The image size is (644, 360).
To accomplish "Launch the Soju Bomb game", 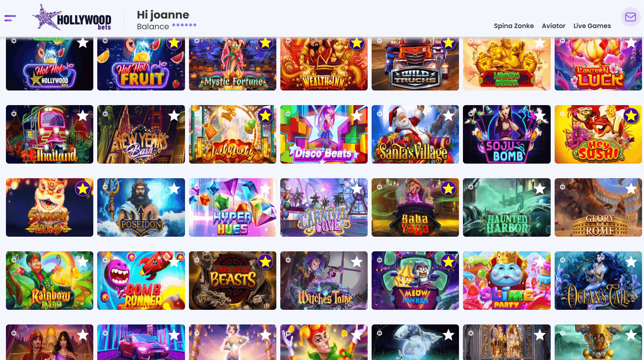I will (506, 138).
